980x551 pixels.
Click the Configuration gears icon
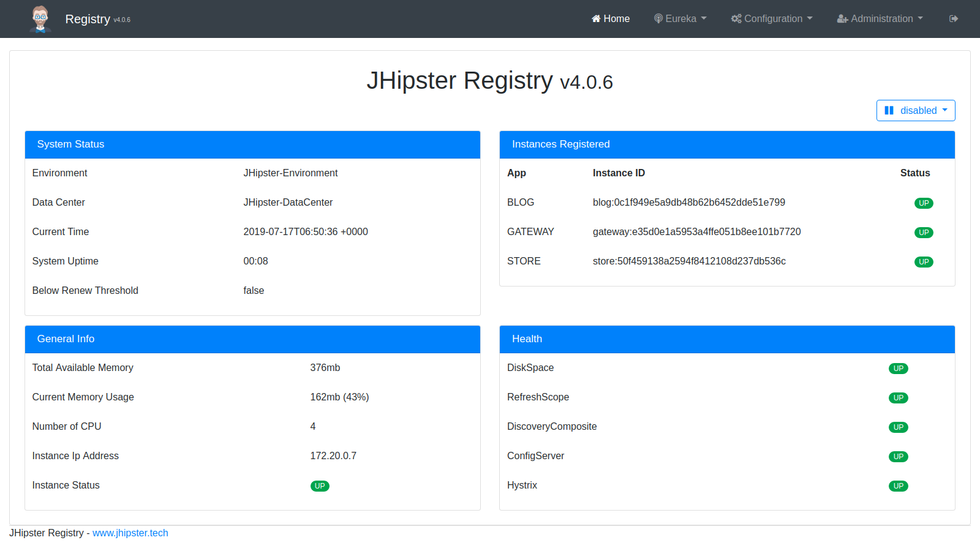[736, 19]
